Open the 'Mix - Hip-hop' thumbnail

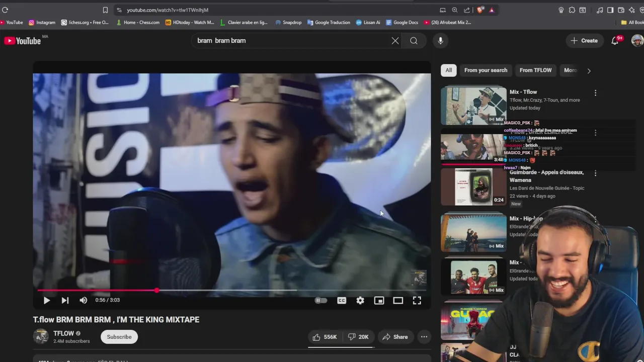coord(473,232)
